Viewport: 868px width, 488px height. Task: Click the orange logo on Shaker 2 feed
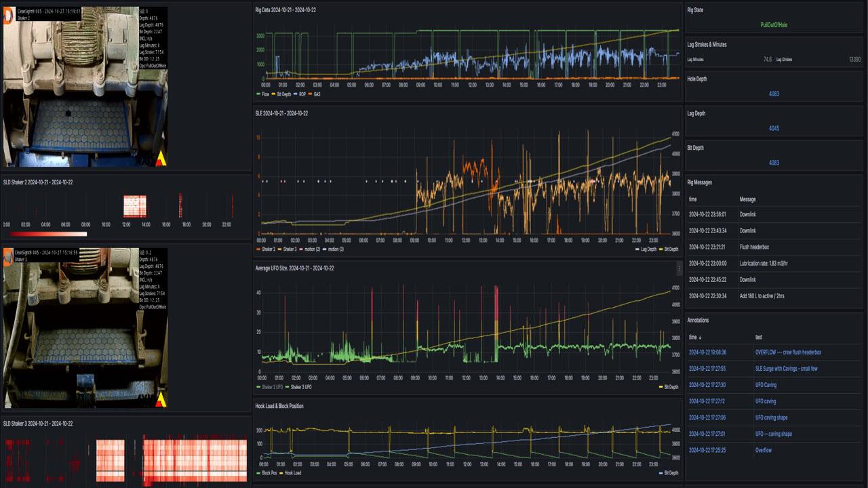(7, 16)
